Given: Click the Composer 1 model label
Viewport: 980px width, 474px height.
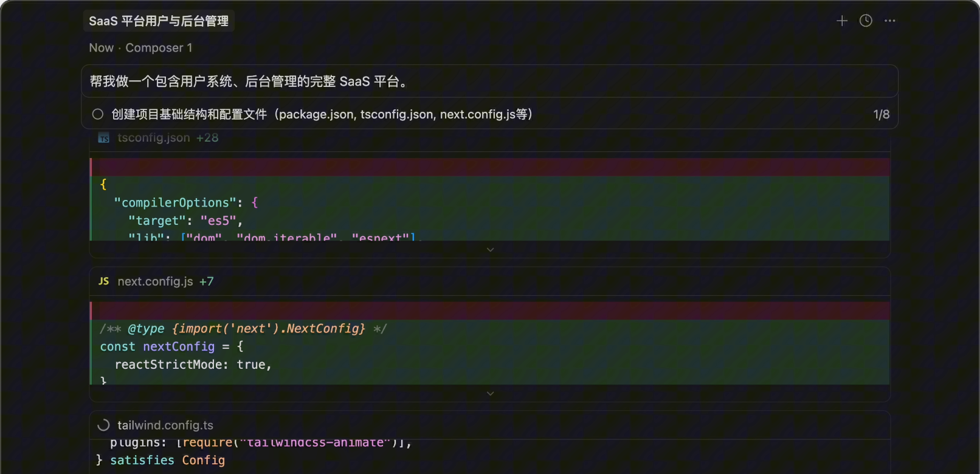Looking at the screenshot, I should point(159,48).
